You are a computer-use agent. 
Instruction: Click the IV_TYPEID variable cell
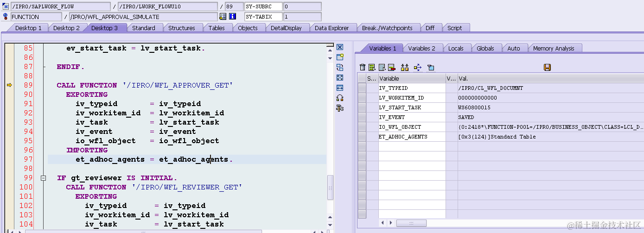[412, 88]
